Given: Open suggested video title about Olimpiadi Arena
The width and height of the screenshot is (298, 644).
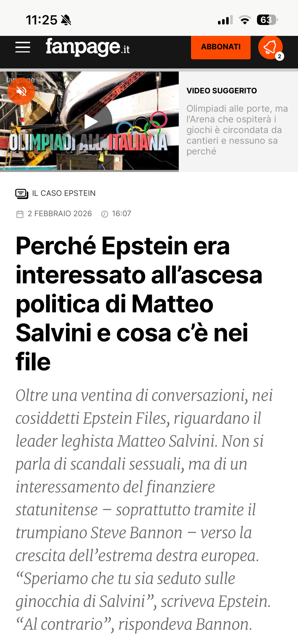Looking at the screenshot, I should pyautogui.click(x=237, y=130).
